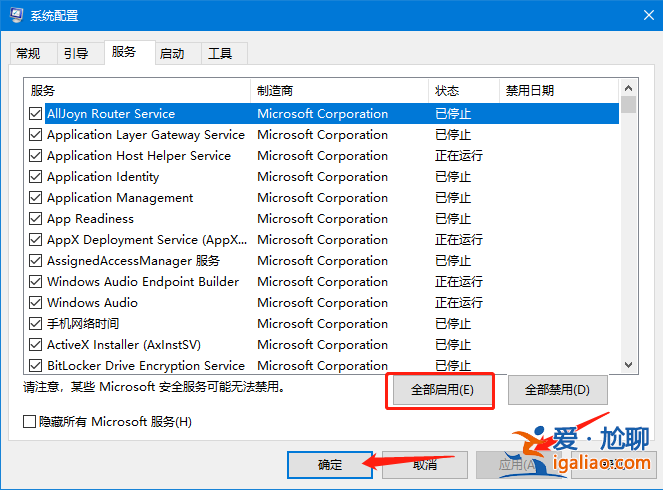Sort by the 状态 column header

464,90
